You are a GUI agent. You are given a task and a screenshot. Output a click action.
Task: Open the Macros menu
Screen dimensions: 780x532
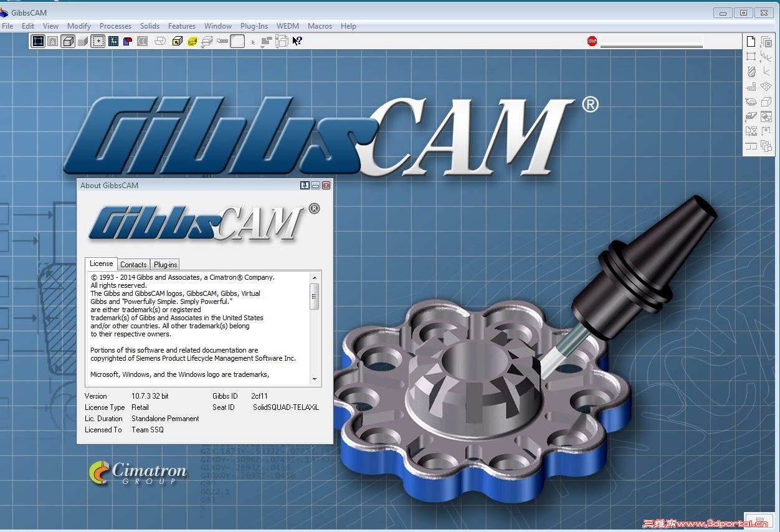point(320,26)
